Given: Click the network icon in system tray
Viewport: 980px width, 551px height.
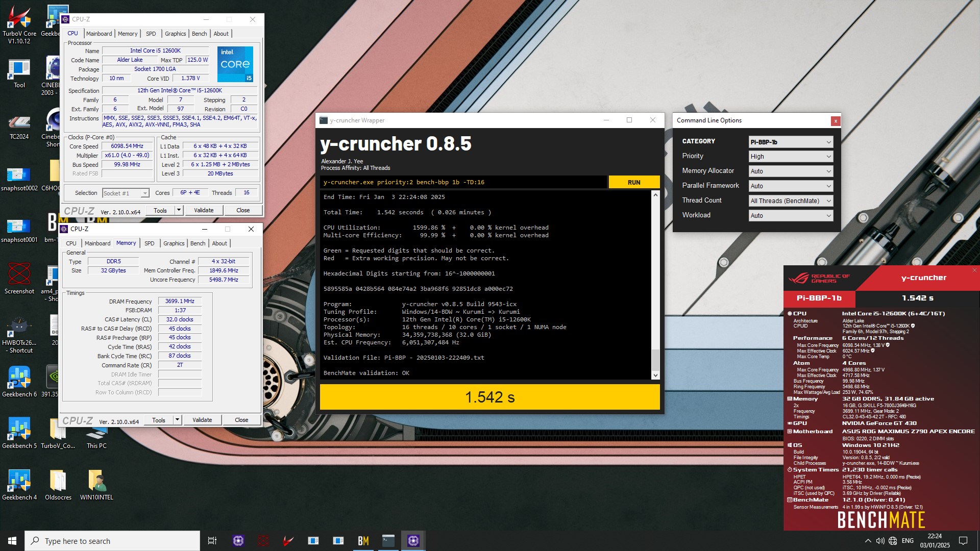Looking at the screenshot, I should coord(893,541).
